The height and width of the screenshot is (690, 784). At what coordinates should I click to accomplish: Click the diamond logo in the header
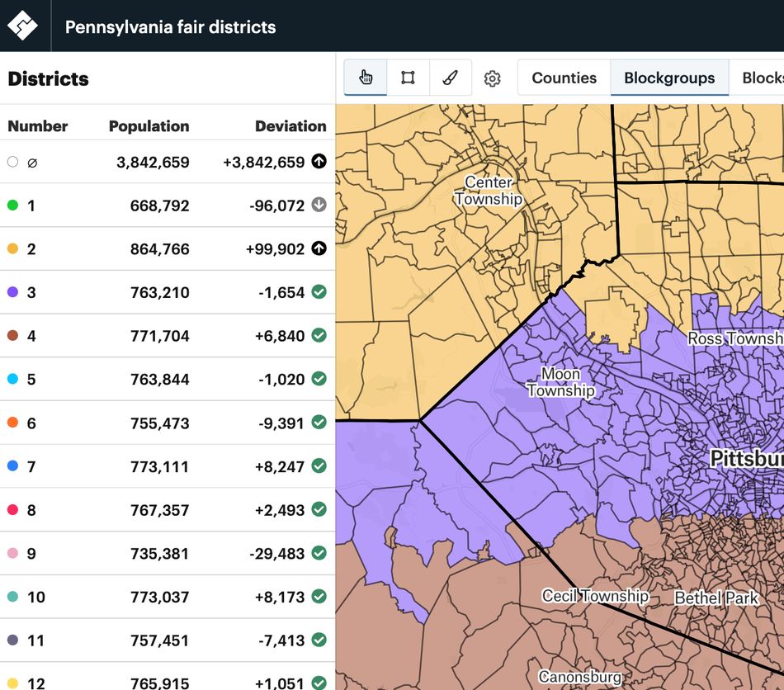click(x=25, y=26)
